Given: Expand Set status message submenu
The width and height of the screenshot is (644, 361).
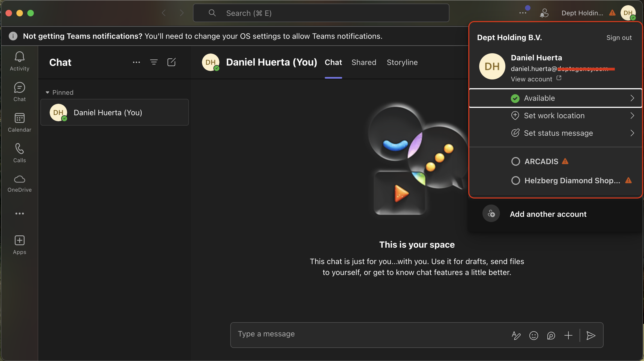Looking at the screenshot, I should (x=556, y=133).
